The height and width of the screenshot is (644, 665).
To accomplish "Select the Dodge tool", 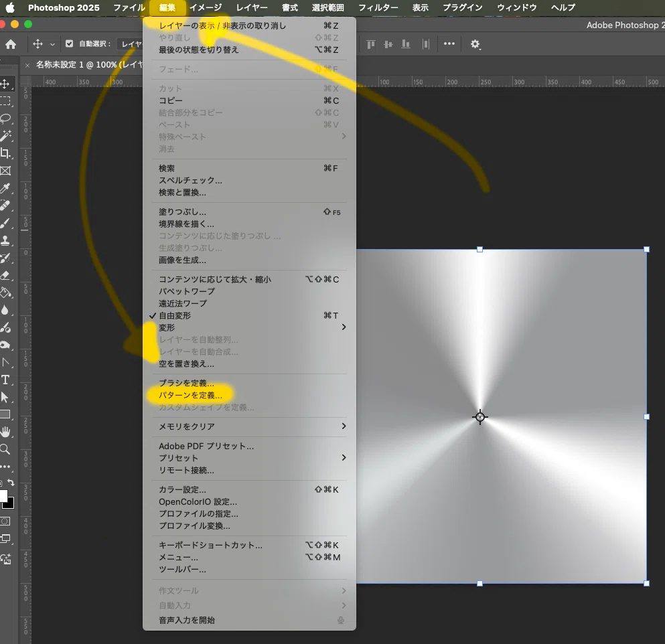I will point(5,327).
